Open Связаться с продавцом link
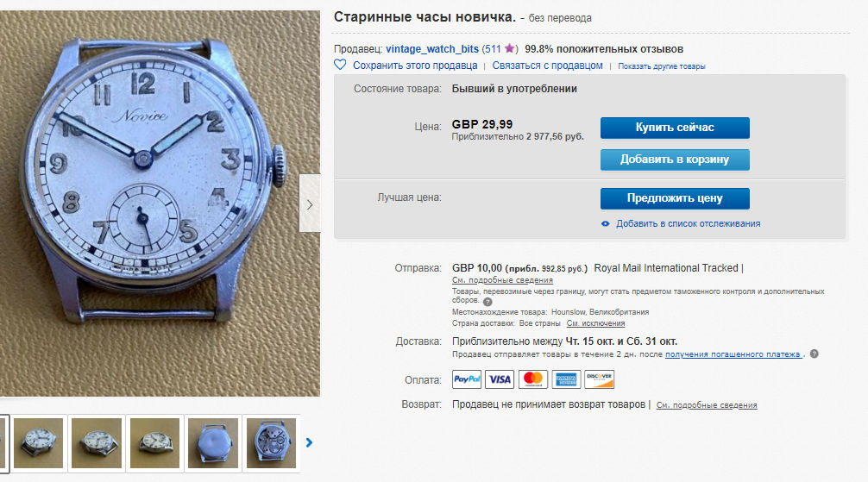Viewport: 868px width, 482px height. coord(548,66)
